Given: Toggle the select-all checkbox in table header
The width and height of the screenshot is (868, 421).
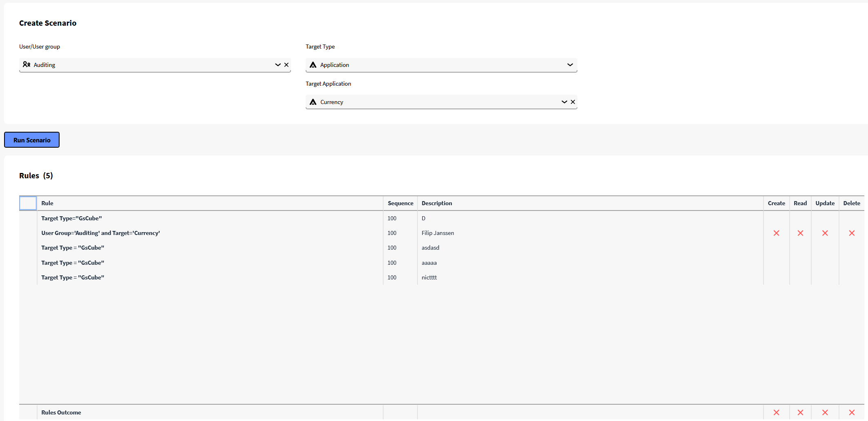Looking at the screenshot, I should pos(28,203).
